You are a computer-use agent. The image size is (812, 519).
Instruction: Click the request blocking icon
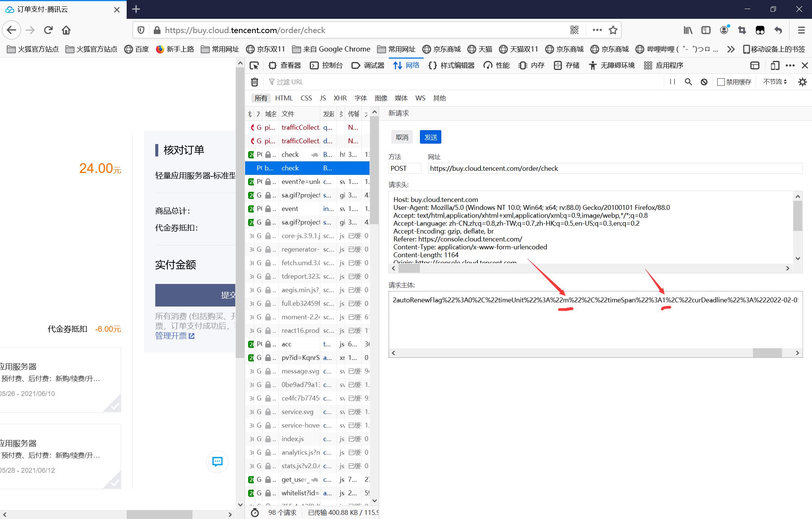point(704,82)
